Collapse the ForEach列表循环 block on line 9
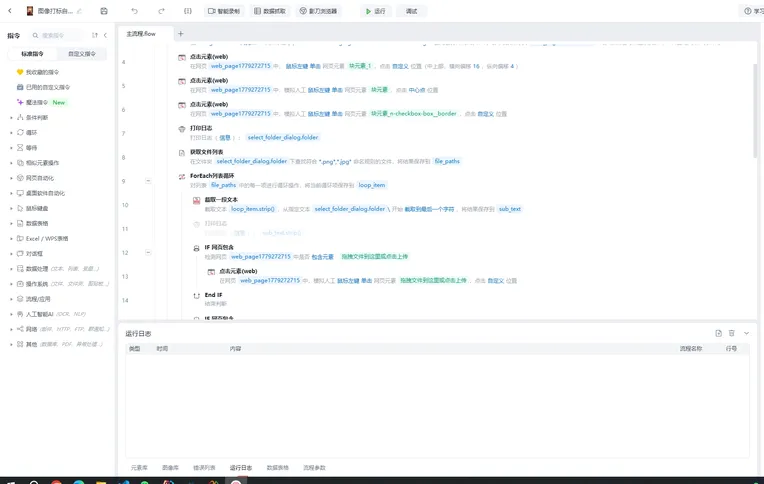 [149, 181]
